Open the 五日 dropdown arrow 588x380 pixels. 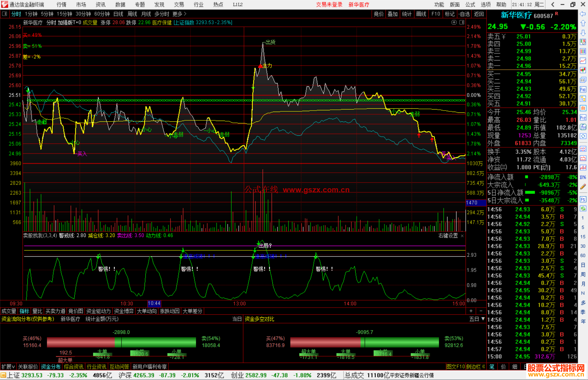483,319
